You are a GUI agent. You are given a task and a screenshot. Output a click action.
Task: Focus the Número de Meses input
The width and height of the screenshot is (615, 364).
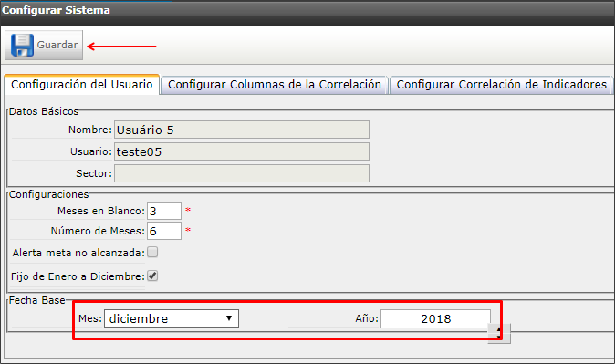(164, 231)
